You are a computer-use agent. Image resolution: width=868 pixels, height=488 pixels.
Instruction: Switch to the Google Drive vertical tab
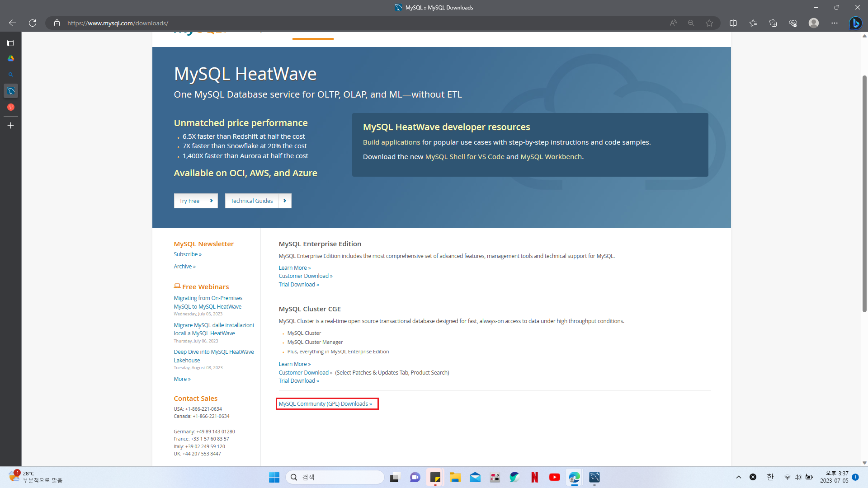click(11, 58)
